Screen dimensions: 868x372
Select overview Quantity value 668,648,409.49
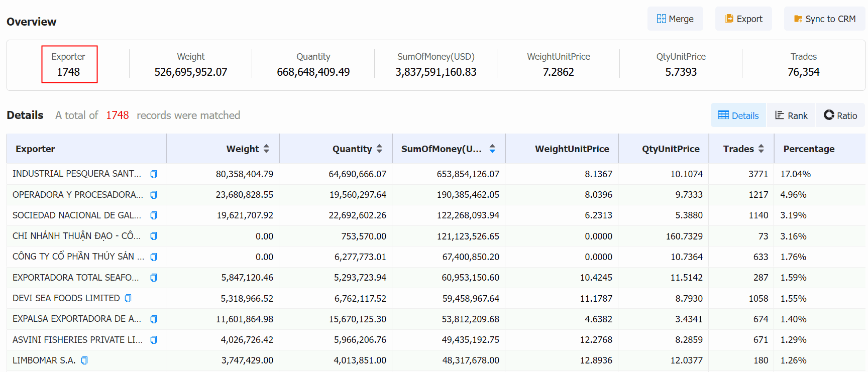click(313, 72)
